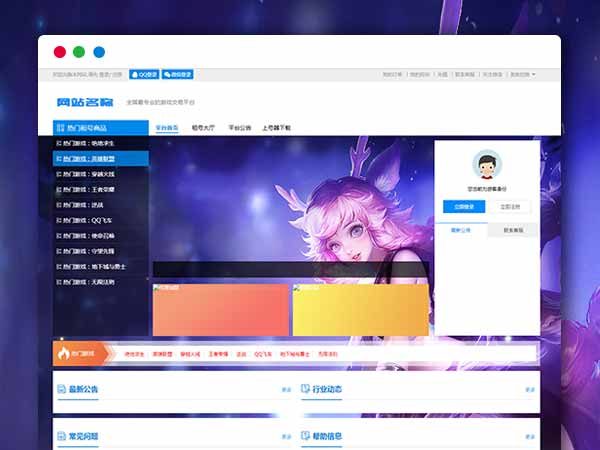Screen dimensions: 600x450
Task: Click the flame icon beside 热门游戏
Action: 66,353
